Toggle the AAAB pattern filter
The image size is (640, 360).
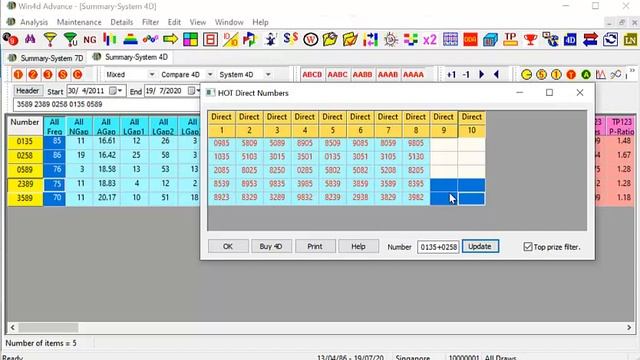click(388, 75)
